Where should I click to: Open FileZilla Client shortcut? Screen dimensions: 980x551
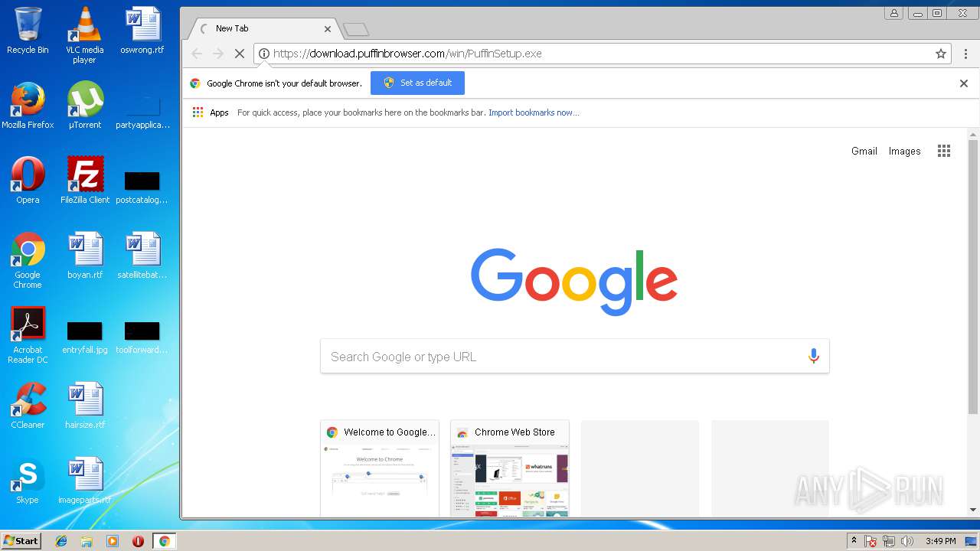coord(85,181)
